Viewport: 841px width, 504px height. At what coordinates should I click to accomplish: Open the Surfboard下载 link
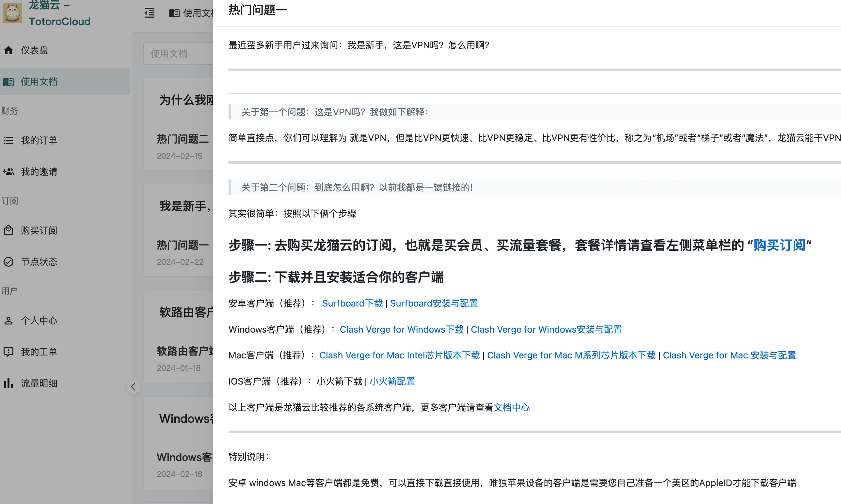pos(352,303)
